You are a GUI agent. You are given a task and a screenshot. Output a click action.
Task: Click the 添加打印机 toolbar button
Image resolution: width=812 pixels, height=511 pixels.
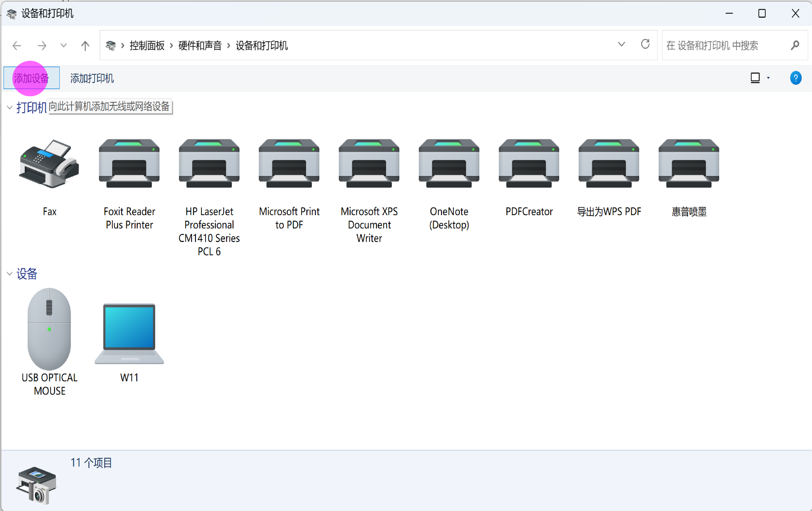pyautogui.click(x=92, y=78)
